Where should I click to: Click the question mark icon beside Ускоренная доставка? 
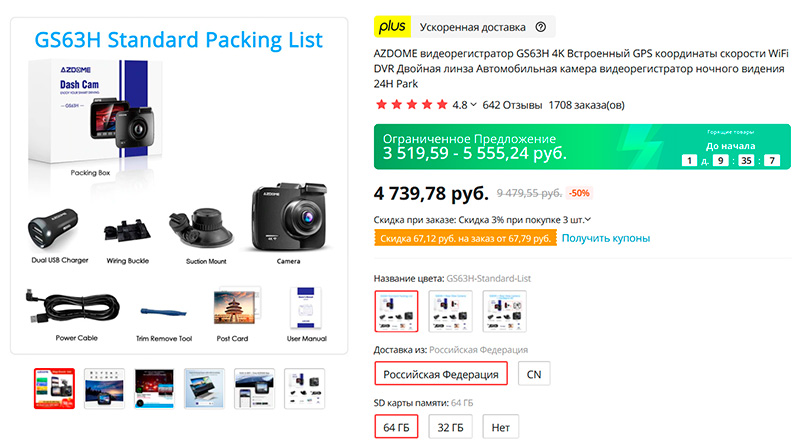click(x=541, y=27)
